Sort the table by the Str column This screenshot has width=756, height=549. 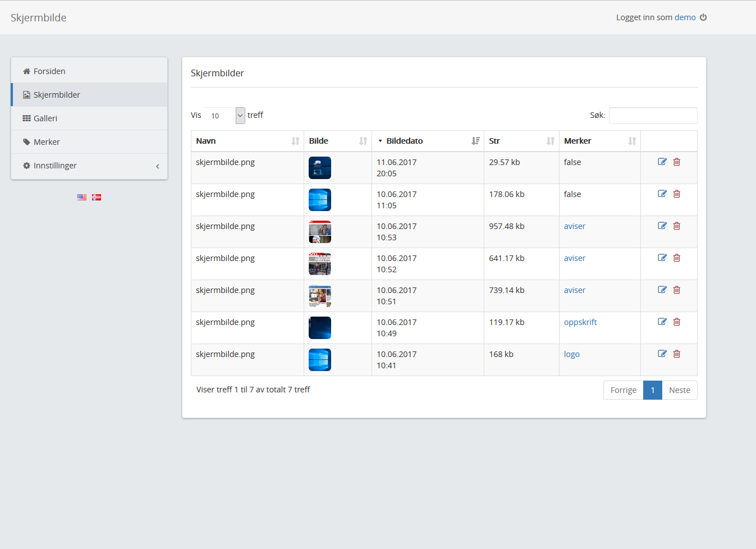point(521,141)
